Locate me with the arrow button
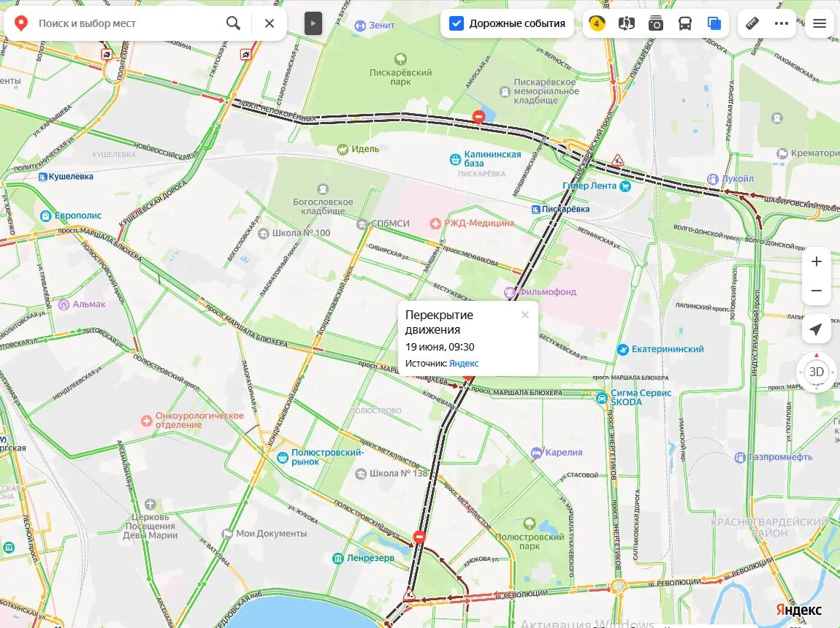The width and height of the screenshot is (840, 628). pyautogui.click(x=816, y=329)
